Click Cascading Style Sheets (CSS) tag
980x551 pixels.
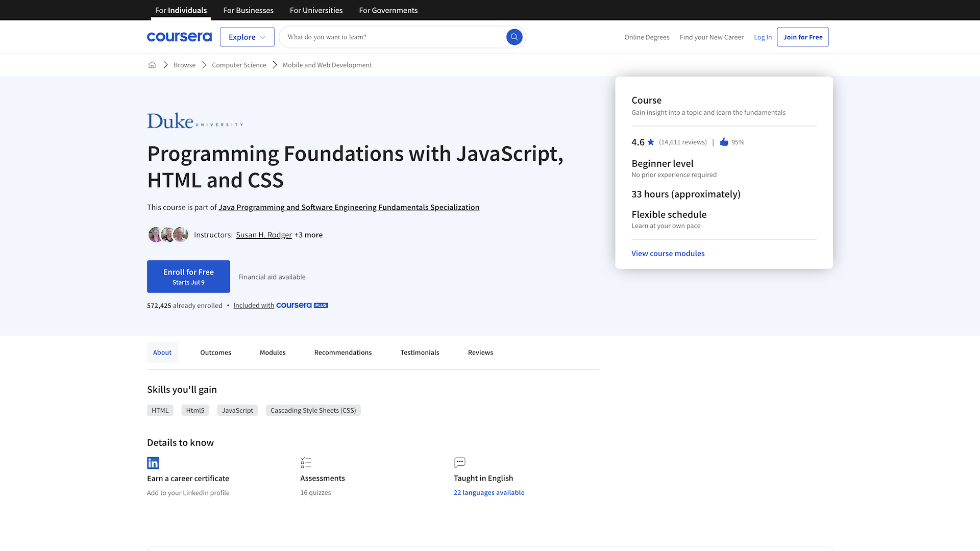click(x=313, y=410)
